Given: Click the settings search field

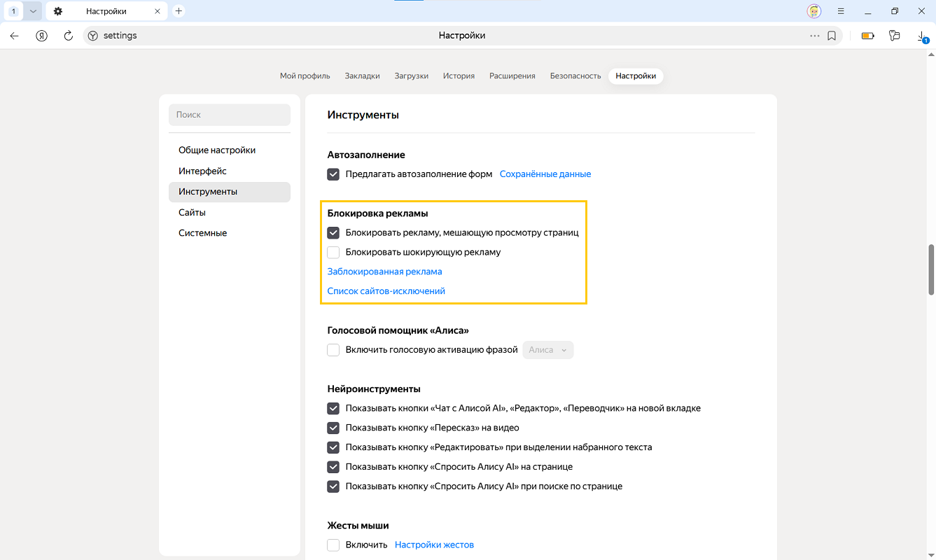Looking at the screenshot, I should coord(230,115).
